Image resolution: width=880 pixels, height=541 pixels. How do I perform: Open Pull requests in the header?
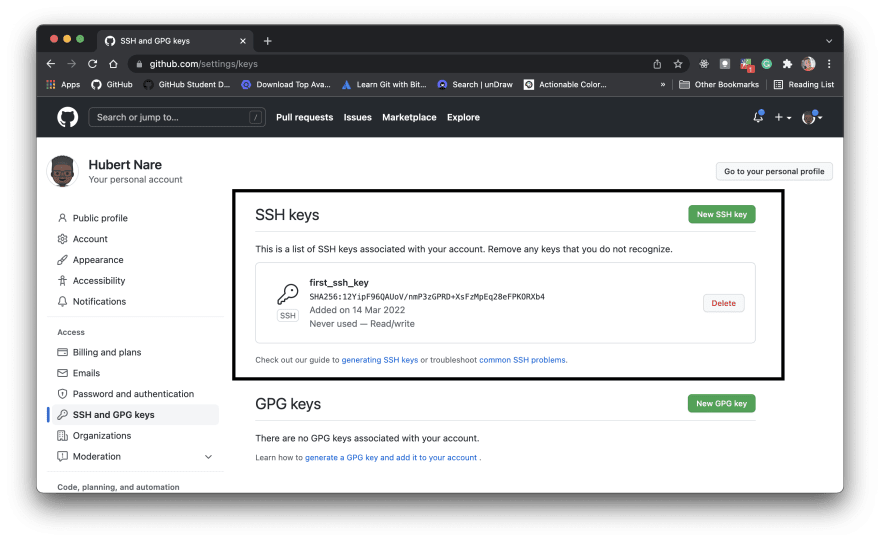click(304, 117)
